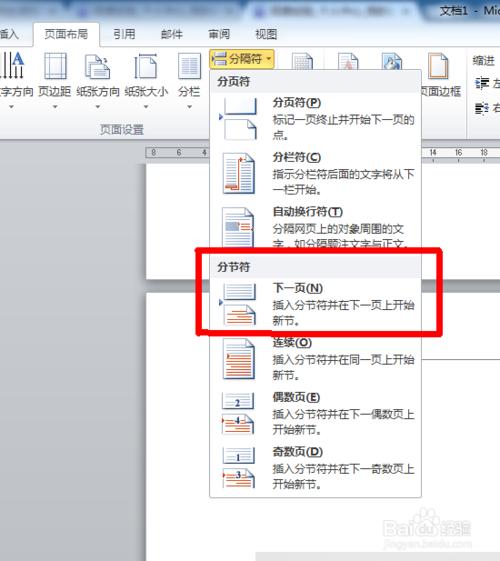Viewport: 500px width, 561px height.
Task: Select the Odd Page (奇数页) break icon
Action: point(239,467)
